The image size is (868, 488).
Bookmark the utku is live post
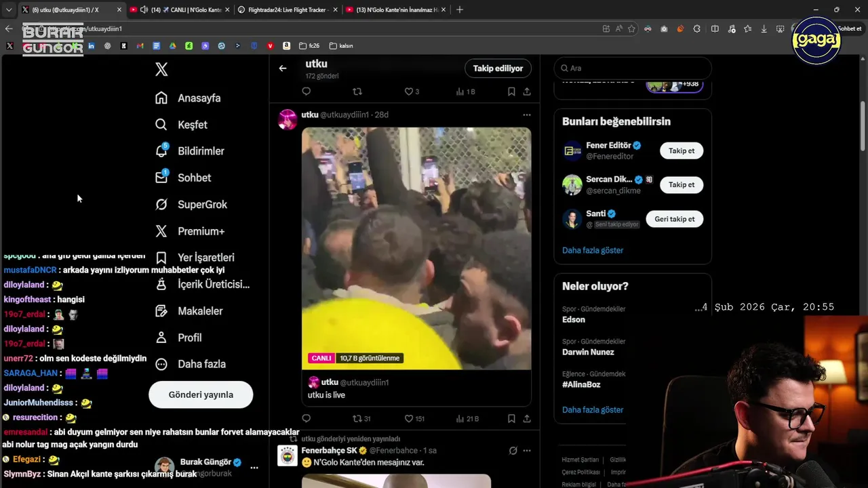click(x=511, y=419)
